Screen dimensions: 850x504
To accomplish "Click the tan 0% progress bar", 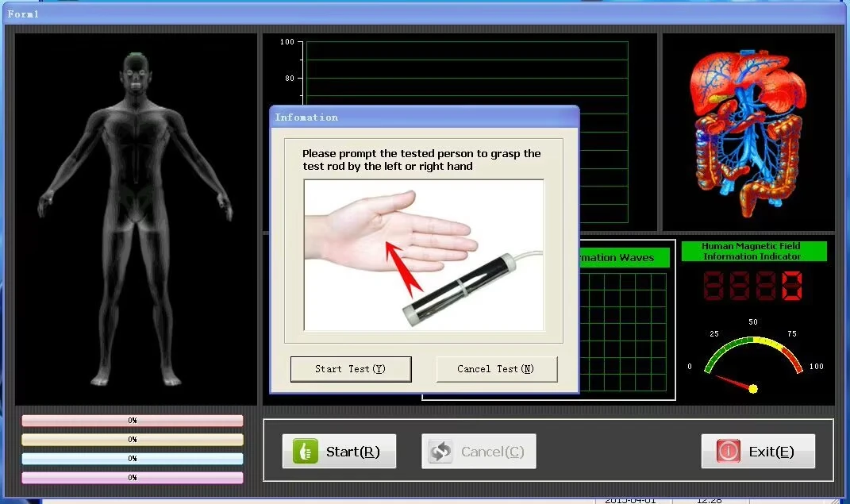I will click(133, 440).
